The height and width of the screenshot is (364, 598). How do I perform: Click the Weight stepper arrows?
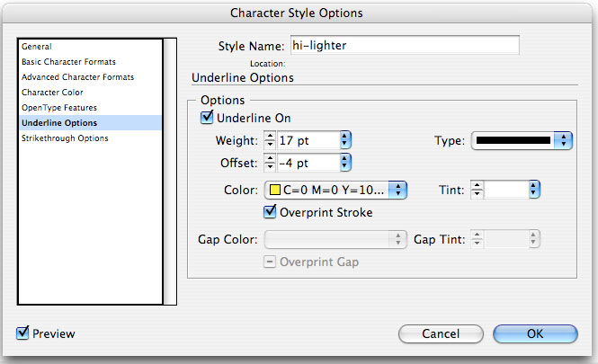click(270, 140)
